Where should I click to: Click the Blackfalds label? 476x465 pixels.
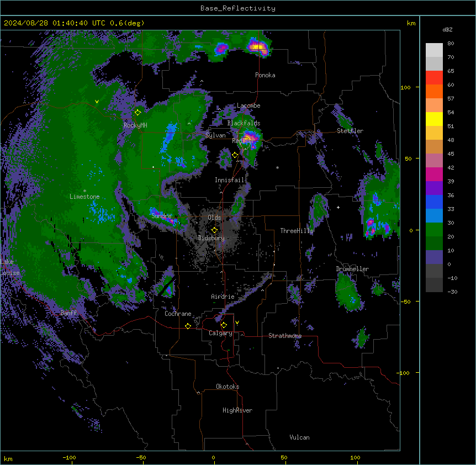pos(244,123)
